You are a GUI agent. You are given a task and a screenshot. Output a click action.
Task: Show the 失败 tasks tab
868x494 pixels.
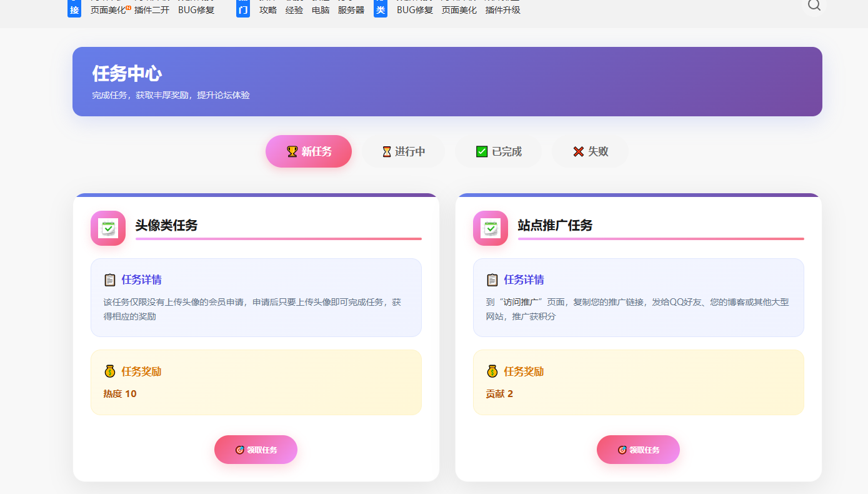point(590,151)
